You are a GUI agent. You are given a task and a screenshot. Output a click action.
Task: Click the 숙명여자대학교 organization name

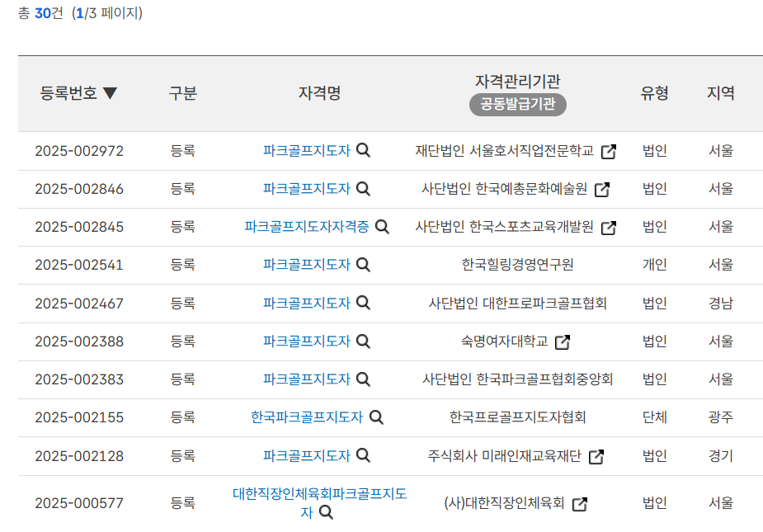tap(505, 341)
